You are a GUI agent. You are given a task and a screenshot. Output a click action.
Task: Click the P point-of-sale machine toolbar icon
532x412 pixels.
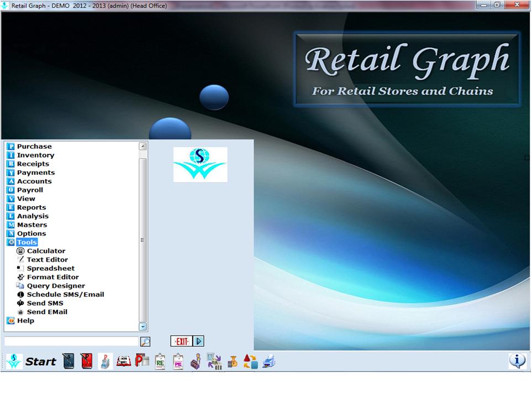tap(105, 361)
